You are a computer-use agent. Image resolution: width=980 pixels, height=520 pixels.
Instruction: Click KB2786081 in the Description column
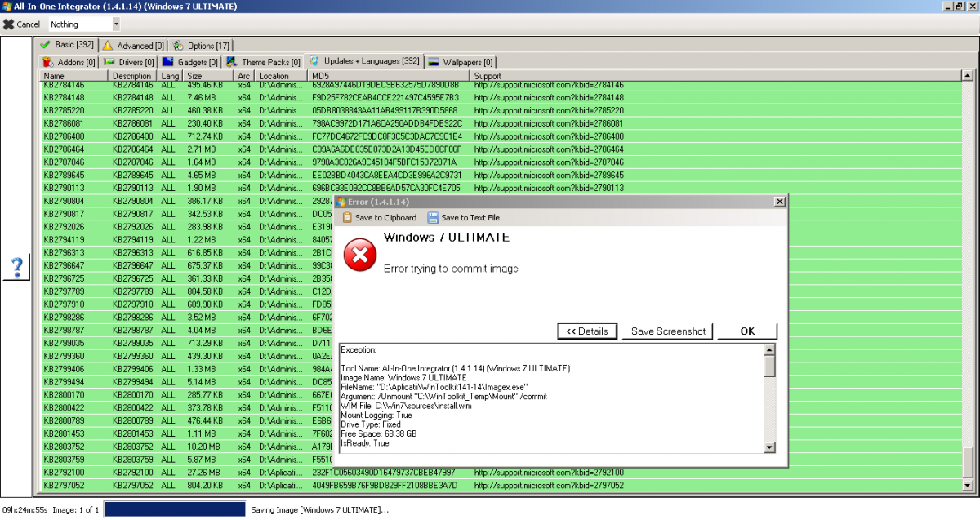(133, 123)
